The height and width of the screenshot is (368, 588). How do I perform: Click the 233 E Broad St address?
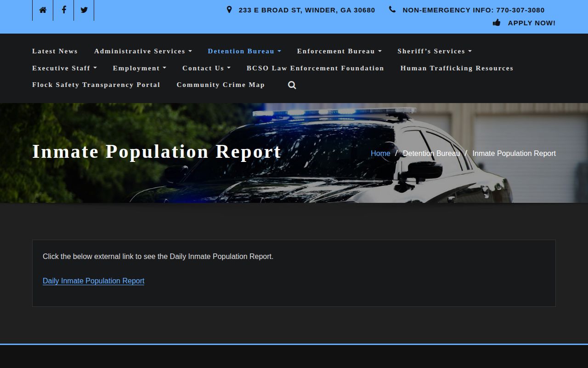307,10
